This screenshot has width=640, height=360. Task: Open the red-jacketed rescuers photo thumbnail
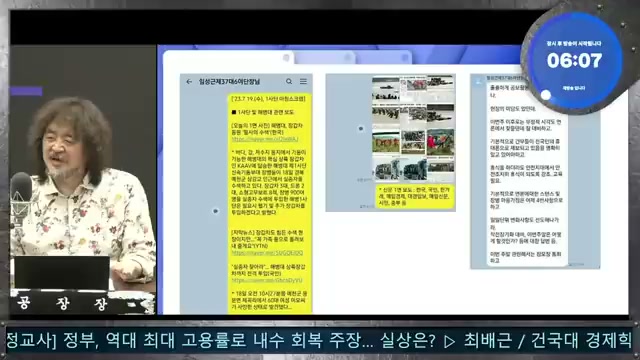tap(440, 142)
